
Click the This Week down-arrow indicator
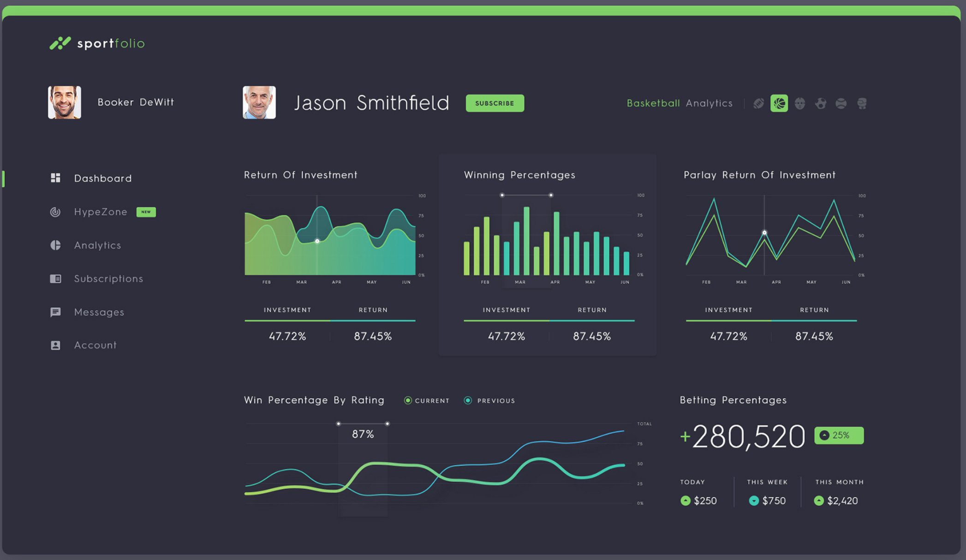[754, 500]
